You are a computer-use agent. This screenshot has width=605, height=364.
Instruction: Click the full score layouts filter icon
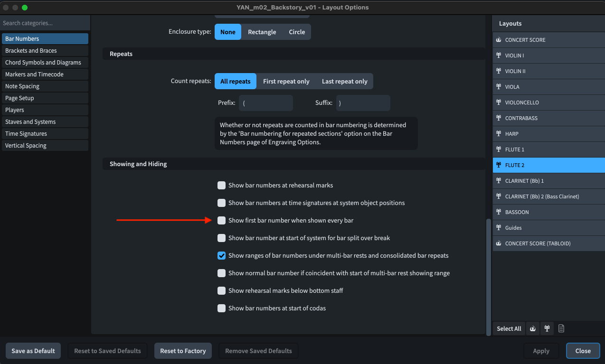click(x=533, y=328)
